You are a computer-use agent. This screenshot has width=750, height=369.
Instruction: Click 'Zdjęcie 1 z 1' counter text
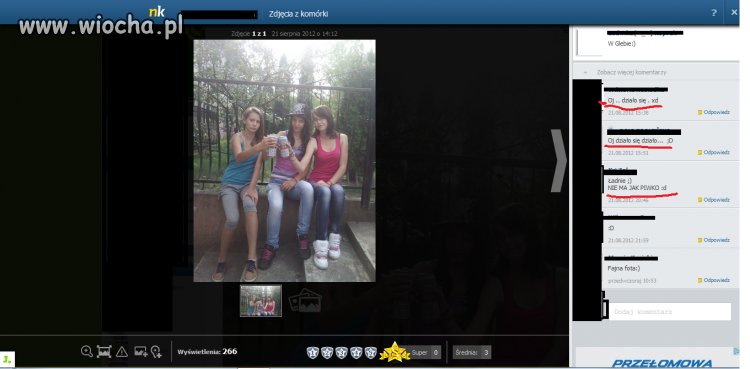[x=249, y=34]
